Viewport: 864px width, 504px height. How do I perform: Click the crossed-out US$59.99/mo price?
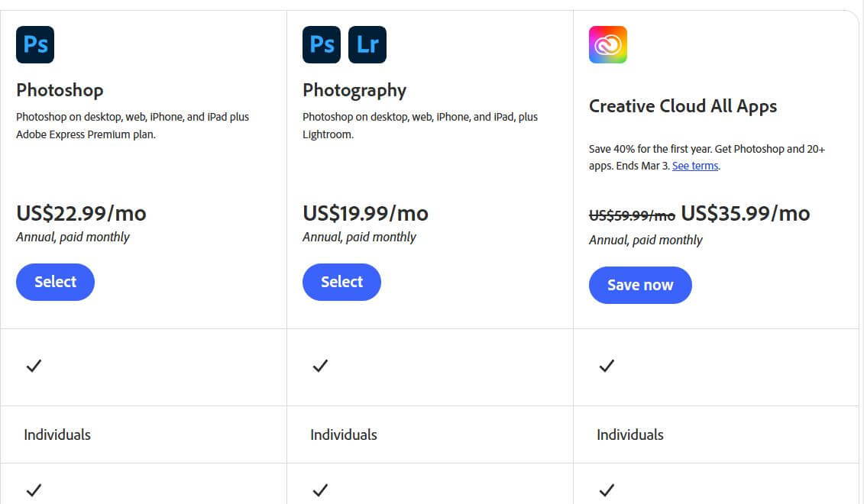[631, 215]
